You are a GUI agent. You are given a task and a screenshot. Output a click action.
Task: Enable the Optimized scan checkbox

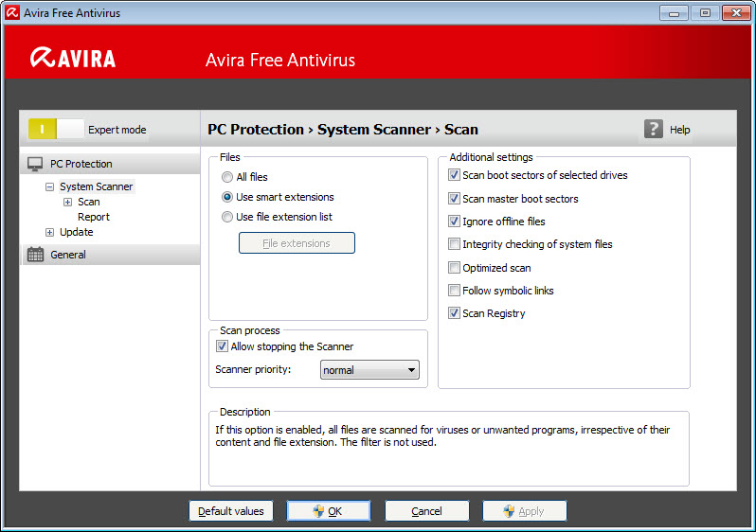click(x=454, y=268)
